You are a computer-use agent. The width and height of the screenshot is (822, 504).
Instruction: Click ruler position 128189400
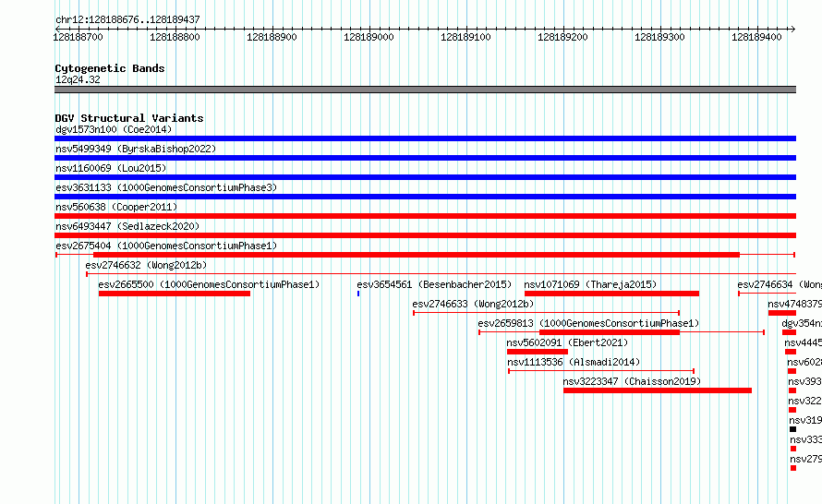coord(756,37)
